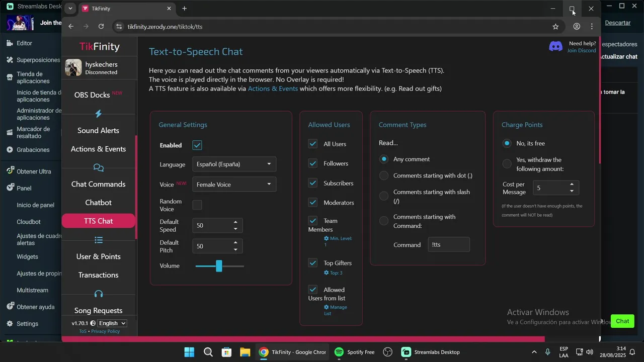Switch to Streamlabs Desktop in the taskbar
Screen dimensions: 644x362
[x=431, y=352]
